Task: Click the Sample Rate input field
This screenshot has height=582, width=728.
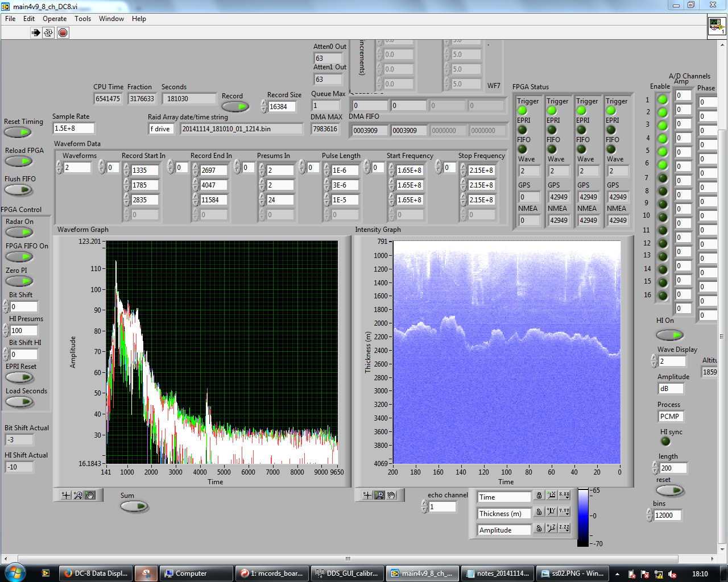Action: pos(73,128)
